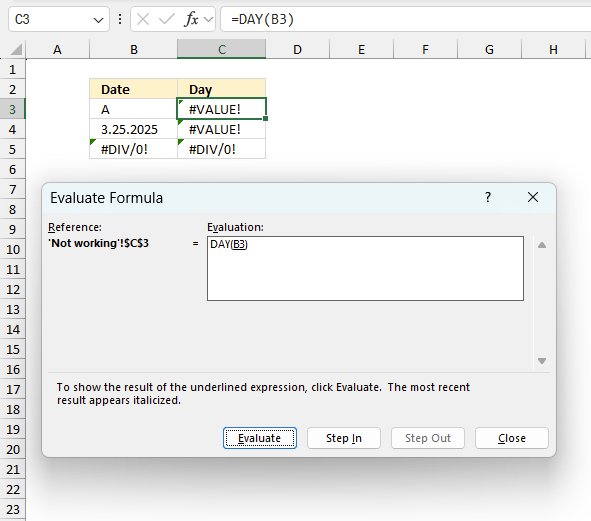Select column H header
591x521 pixels.
click(553, 49)
